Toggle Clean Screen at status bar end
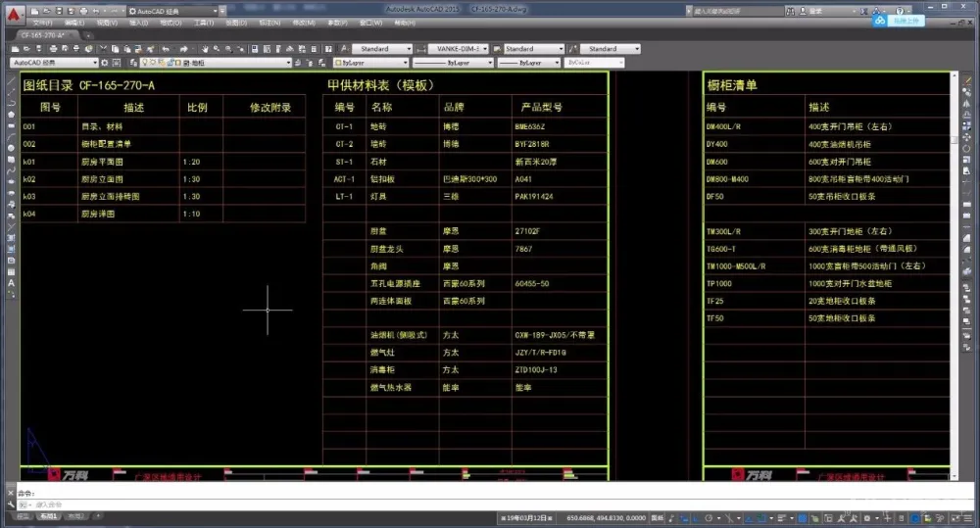 coord(956,518)
